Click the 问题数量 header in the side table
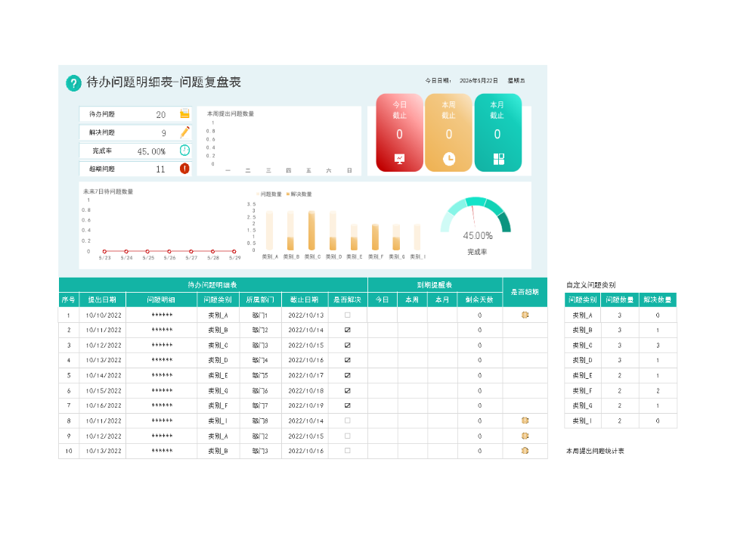 click(620, 300)
